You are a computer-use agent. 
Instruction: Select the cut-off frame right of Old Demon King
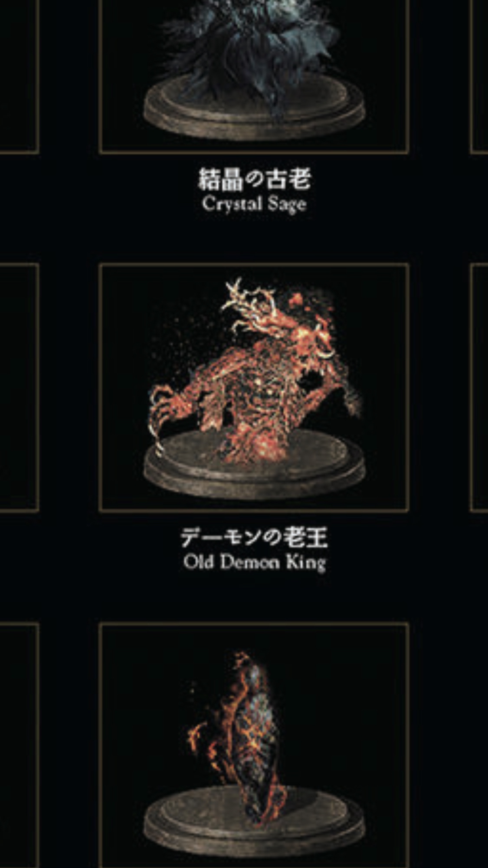point(479,387)
